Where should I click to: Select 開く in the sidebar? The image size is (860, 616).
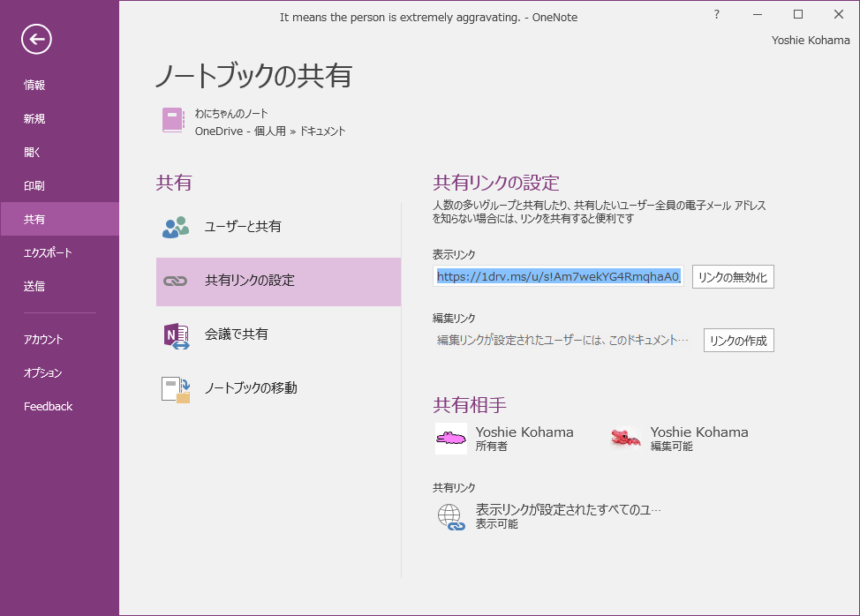click(59, 152)
